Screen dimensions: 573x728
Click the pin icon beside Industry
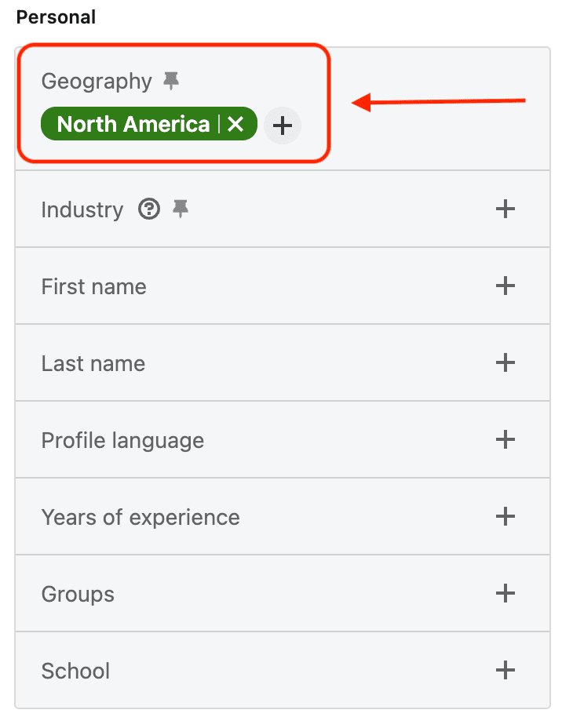pyautogui.click(x=181, y=209)
